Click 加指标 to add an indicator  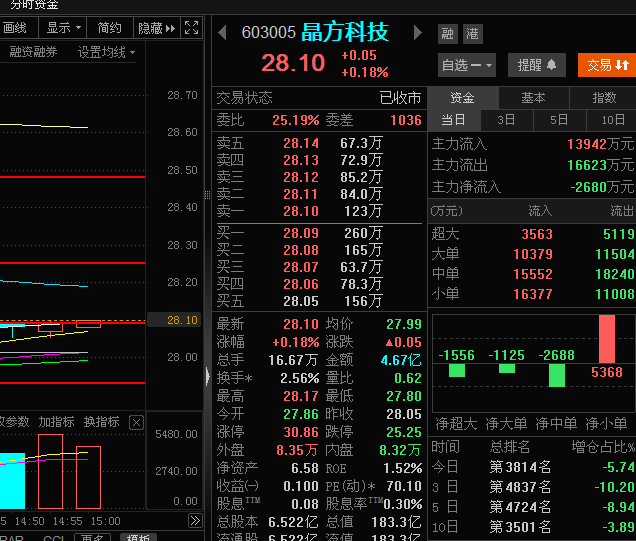pos(56,422)
